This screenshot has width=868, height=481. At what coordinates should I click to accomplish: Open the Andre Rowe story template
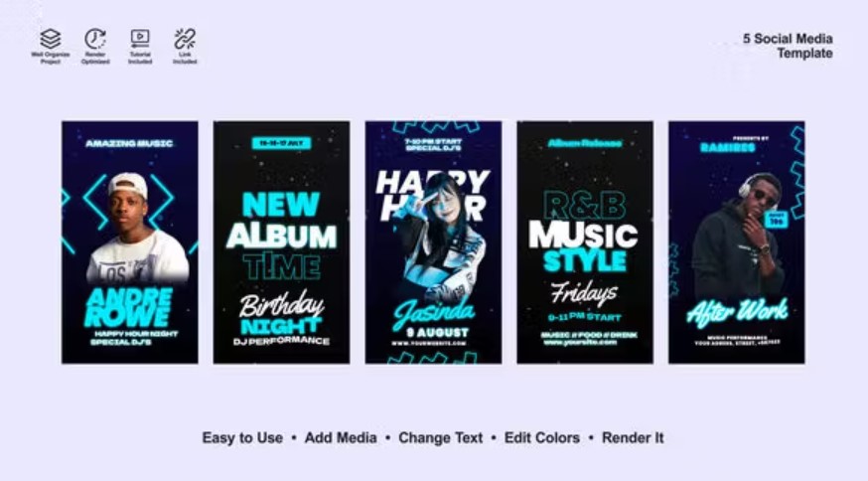tap(129, 242)
